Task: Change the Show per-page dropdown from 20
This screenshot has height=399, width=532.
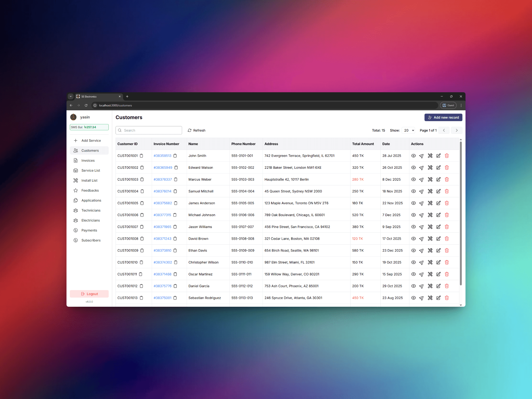Action: pos(408,130)
